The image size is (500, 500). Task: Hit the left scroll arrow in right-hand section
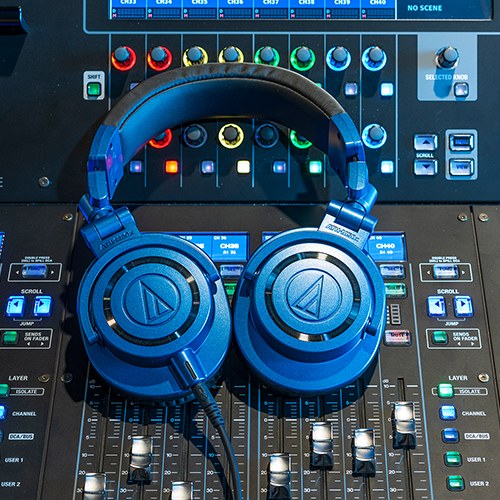pyautogui.click(x=437, y=306)
